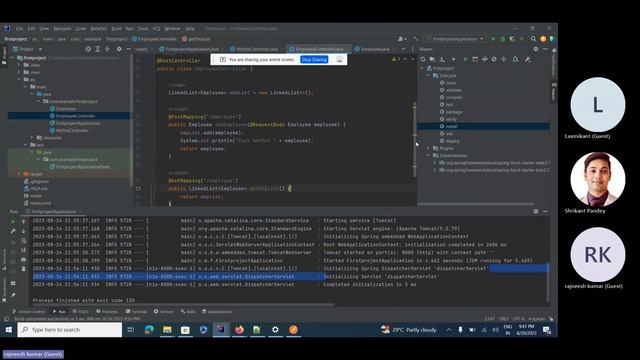
Task: Open Microsoft Edge from the taskbar
Action: click(x=149, y=329)
